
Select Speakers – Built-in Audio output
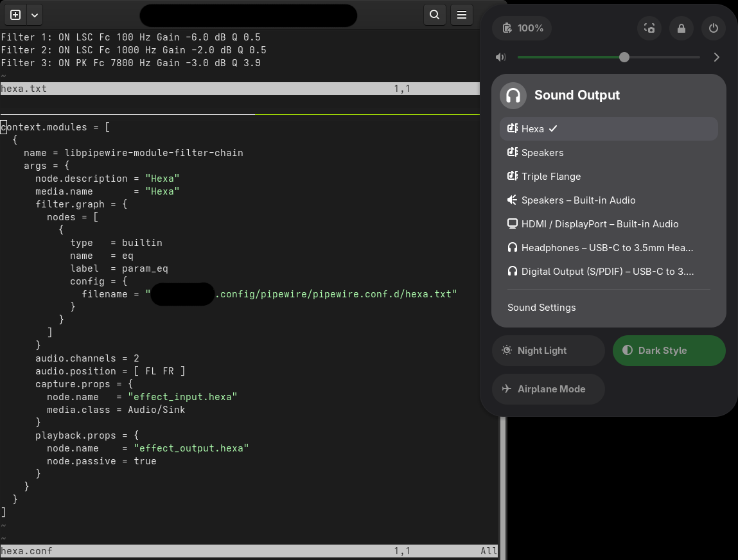point(608,200)
